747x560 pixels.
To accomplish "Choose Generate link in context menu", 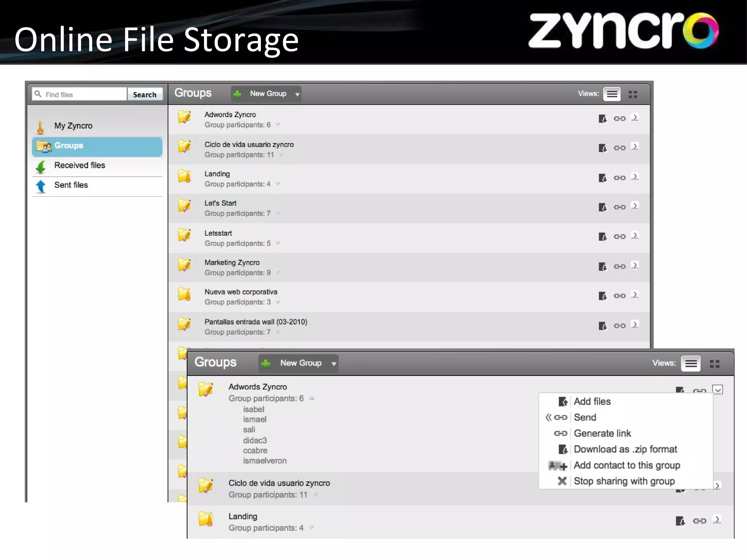I will [602, 433].
